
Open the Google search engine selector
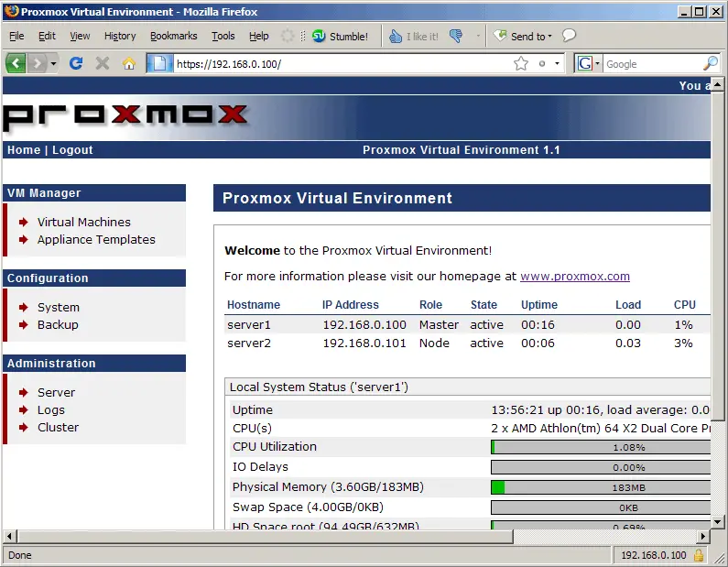pyautogui.click(x=588, y=63)
